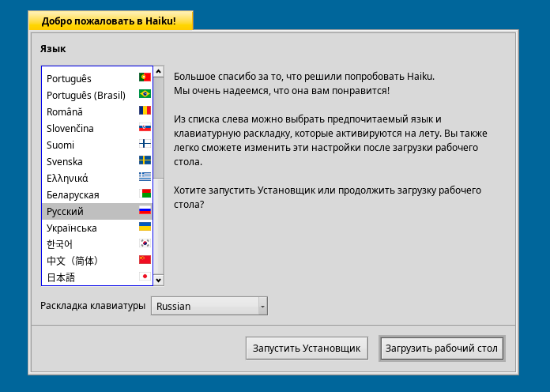Click Запустить Установщик button
Screen dimensions: 550x392
307,348
